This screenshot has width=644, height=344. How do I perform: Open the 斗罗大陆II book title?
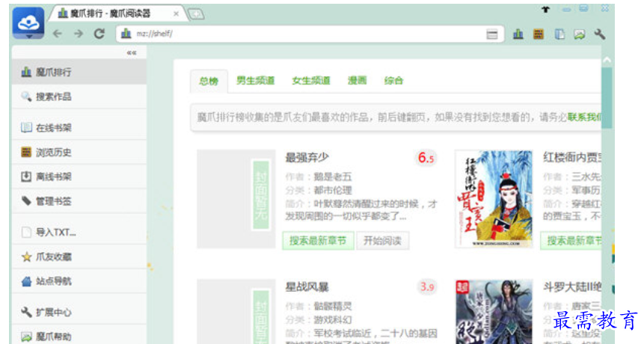[x=572, y=287]
